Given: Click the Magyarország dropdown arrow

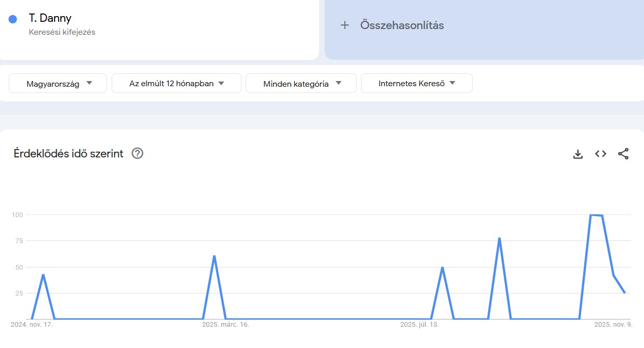Looking at the screenshot, I should [89, 83].
